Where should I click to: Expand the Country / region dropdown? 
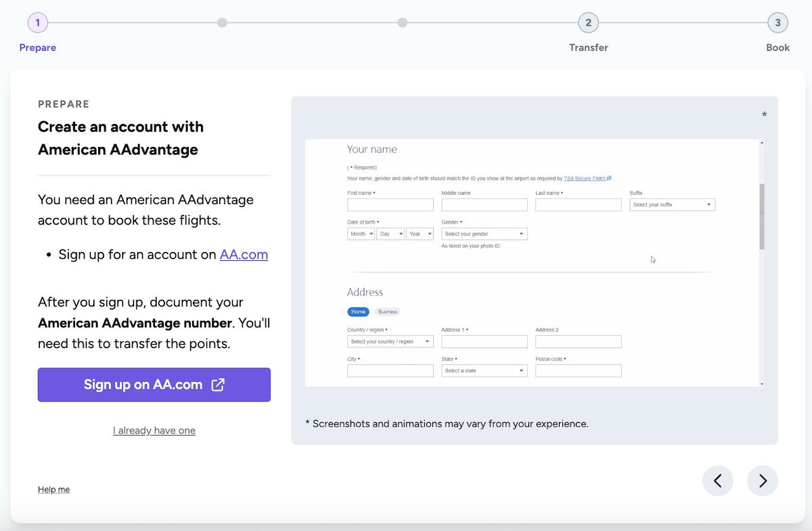pos(390,341)
